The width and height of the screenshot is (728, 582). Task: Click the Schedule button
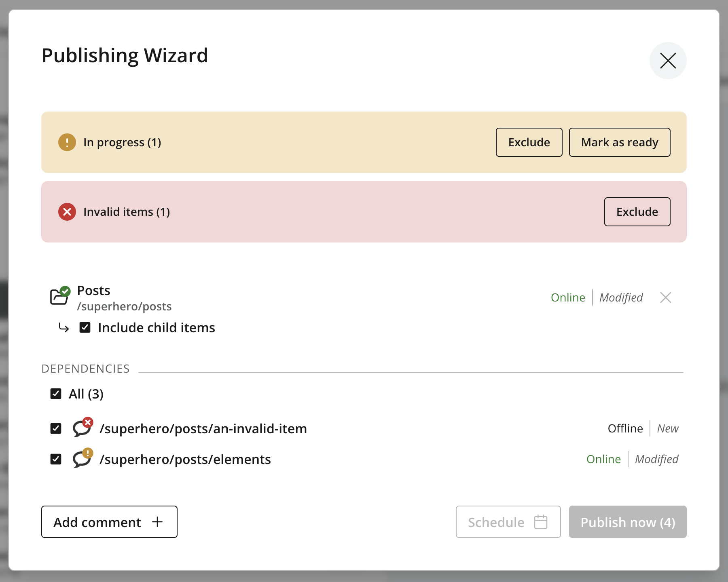508,522
